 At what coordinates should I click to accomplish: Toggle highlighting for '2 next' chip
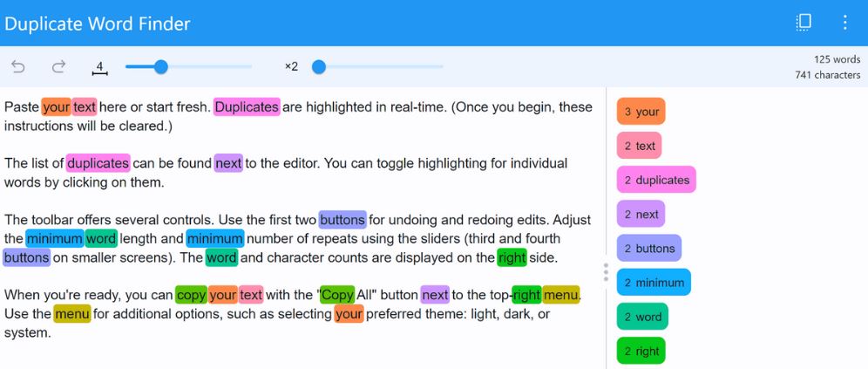coord(641,214)
